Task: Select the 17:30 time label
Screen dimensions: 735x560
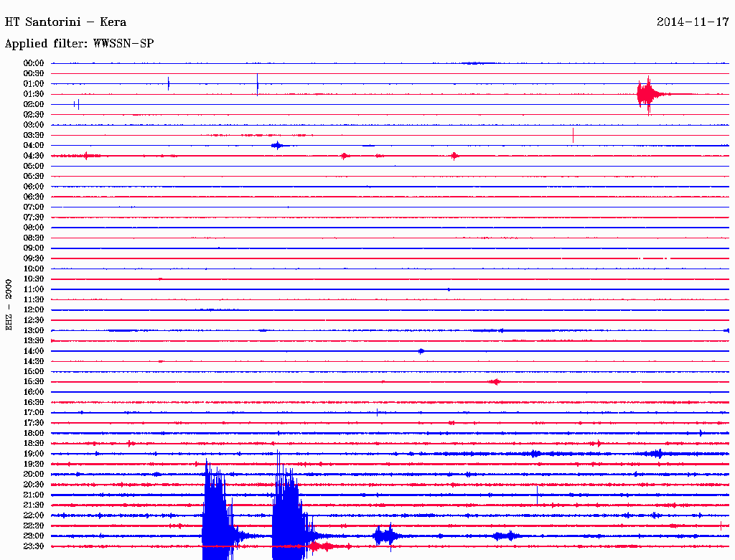Action: (x=34, y=423)
